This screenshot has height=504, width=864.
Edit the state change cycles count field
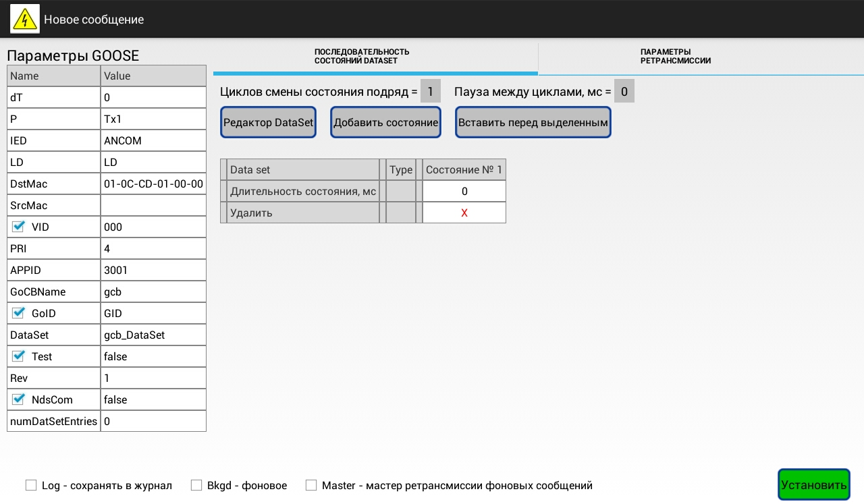tap(430, 91)
